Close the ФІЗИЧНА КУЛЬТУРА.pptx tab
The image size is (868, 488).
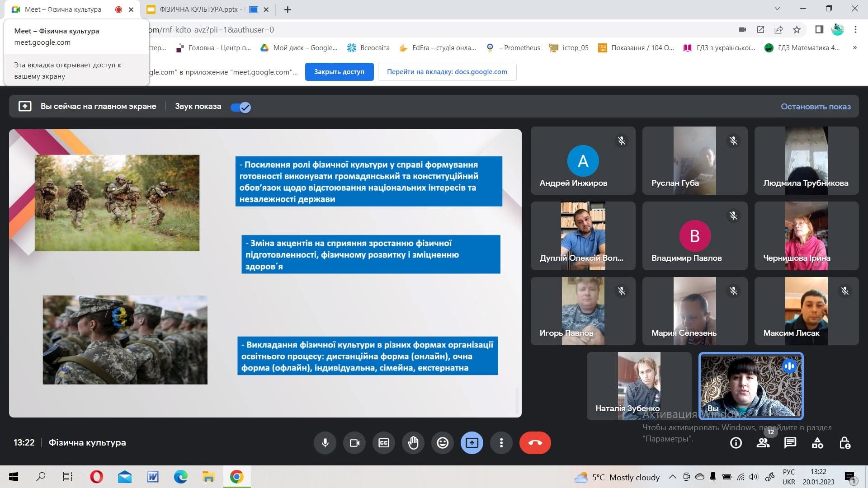[x=266, y=9]
